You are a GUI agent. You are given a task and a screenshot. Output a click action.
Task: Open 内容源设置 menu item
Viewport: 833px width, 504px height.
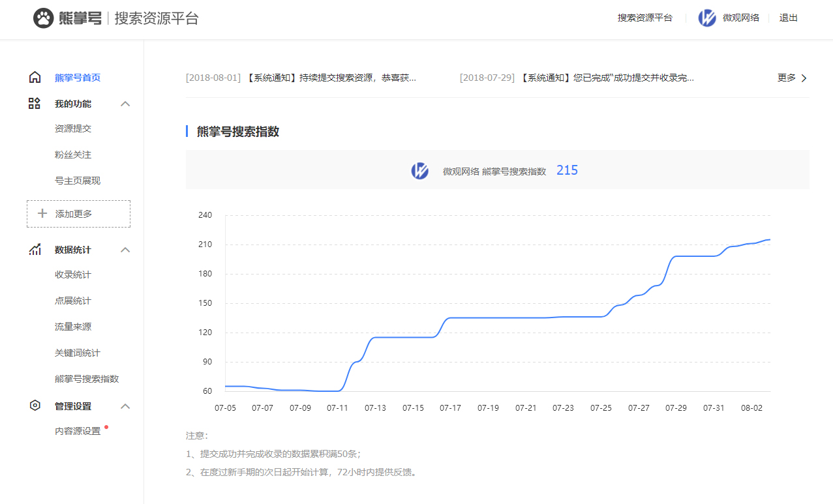coord(78,431)
